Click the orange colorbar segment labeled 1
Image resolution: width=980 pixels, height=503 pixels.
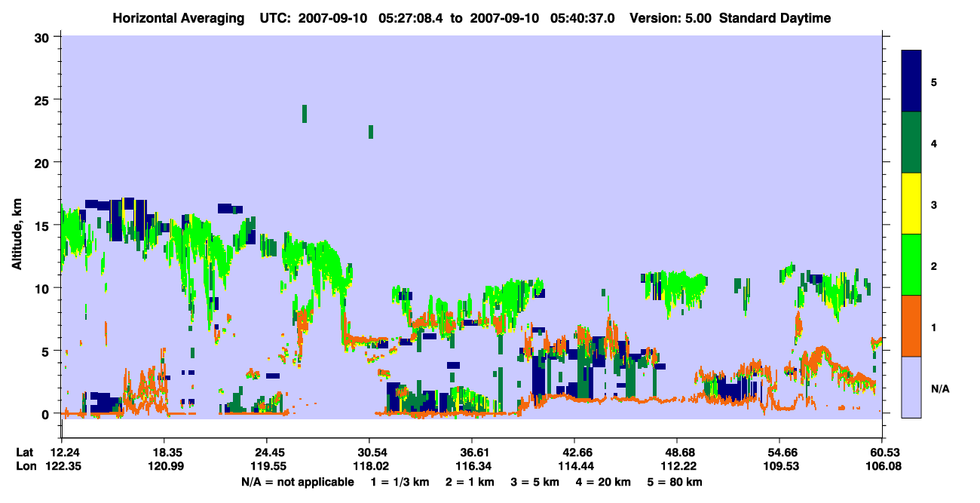click(x=911, y=326)
